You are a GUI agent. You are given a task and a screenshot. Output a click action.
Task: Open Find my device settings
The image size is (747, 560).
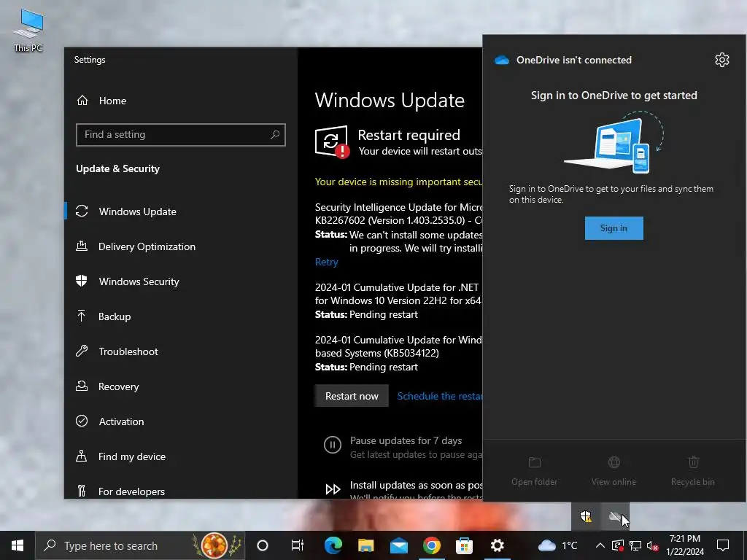click(181, 456)
